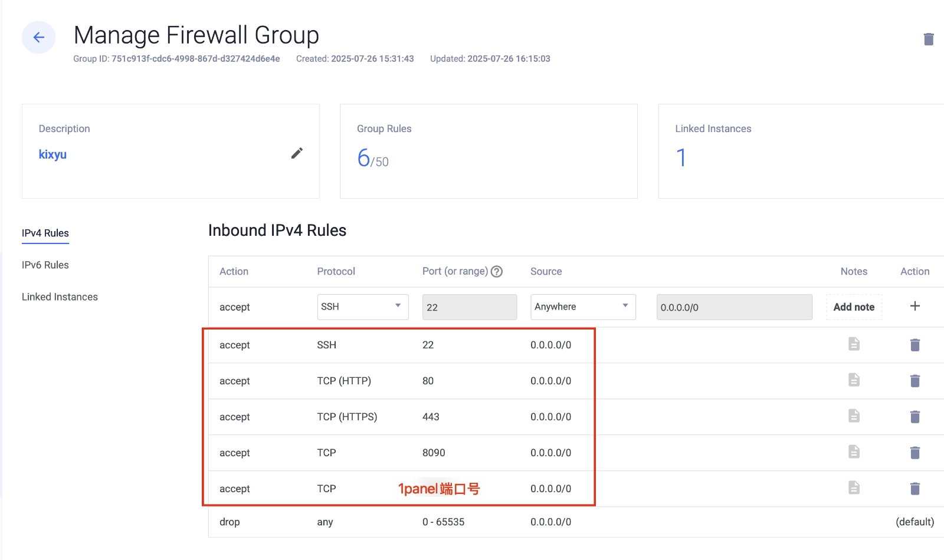Delete the TCP (HTTP) port 80 rule
This screenshot has width=944, height=560.
pyautogui.click(x=914, y=381)
